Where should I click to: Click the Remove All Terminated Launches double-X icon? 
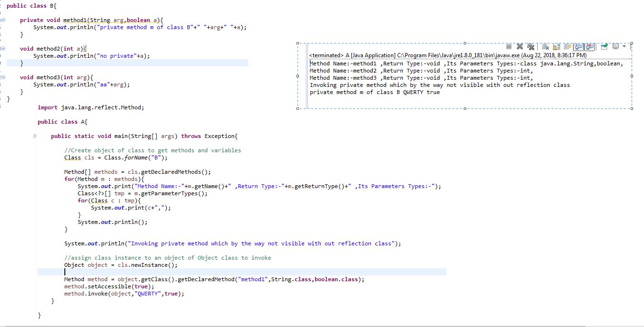[x=530, y=46]
